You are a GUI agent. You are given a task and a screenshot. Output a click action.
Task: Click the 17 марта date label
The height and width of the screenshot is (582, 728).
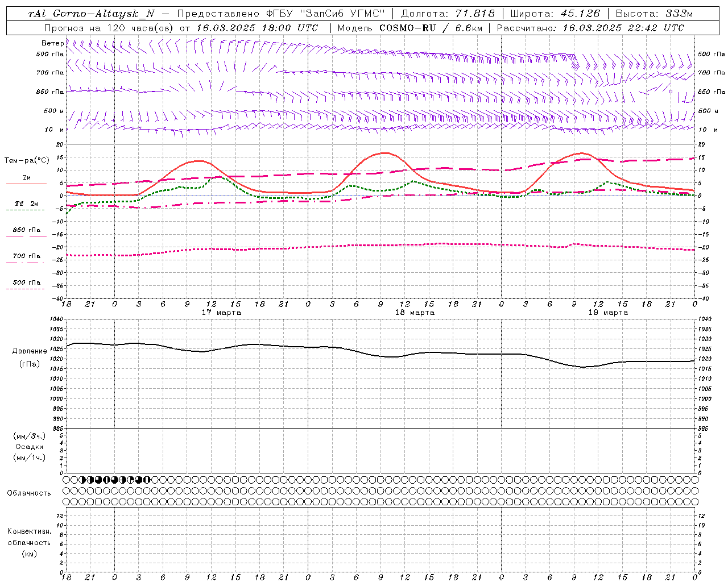coord(221,313)
